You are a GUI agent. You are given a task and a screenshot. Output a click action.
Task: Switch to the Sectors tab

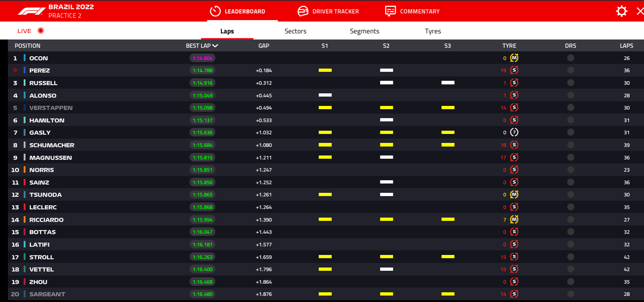[295, 31]
